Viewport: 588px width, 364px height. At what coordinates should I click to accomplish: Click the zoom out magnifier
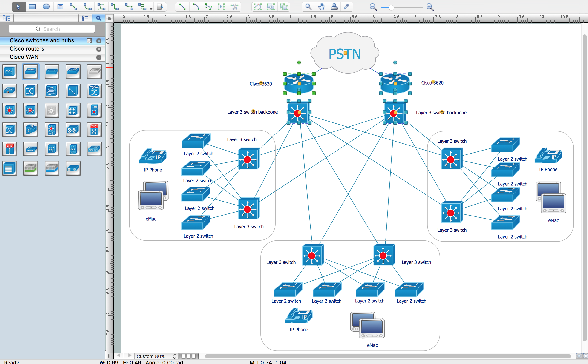pos(373,7)
